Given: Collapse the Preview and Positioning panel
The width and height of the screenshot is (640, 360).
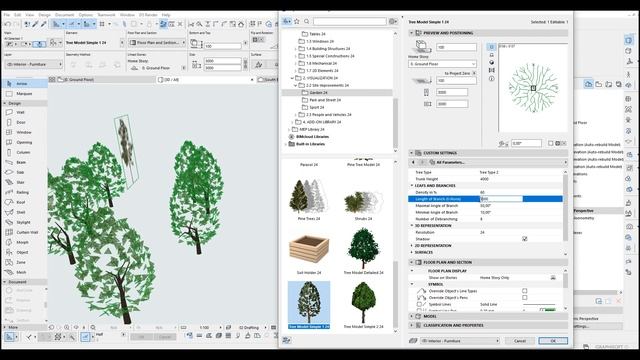Looking at the screenshot, I should point(411,33).
